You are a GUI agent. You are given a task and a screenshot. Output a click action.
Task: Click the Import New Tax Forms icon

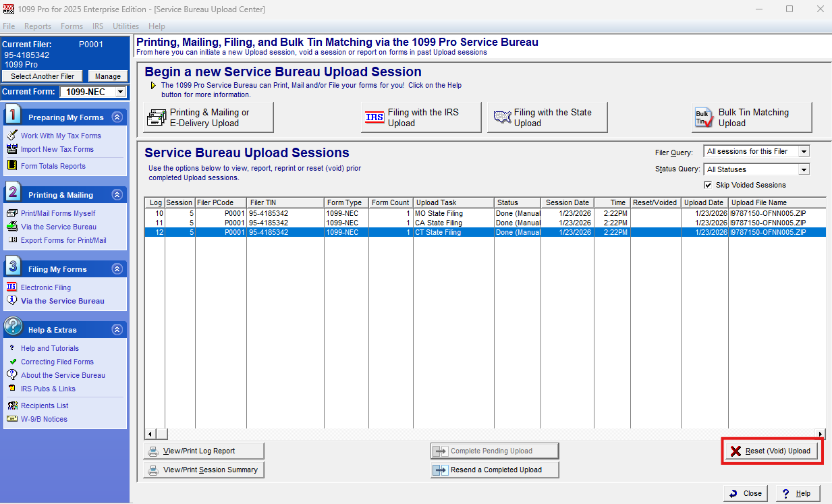click(11, 149)
